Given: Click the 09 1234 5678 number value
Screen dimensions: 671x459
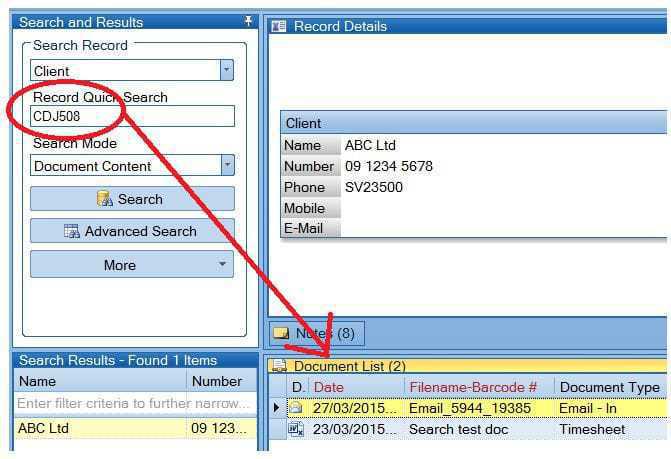Looking at the screenshot, I should click(x=389, y=166).
